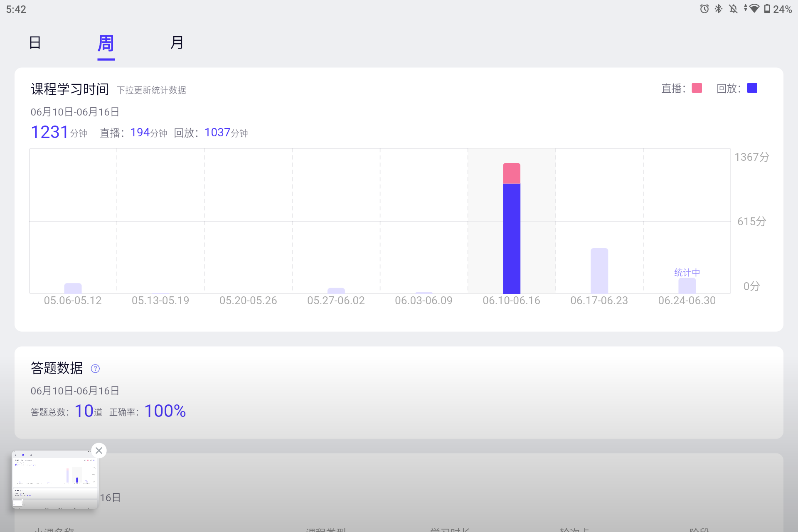
Task: Click the 1367分 axis label
Action: click(x=752, y=157)
